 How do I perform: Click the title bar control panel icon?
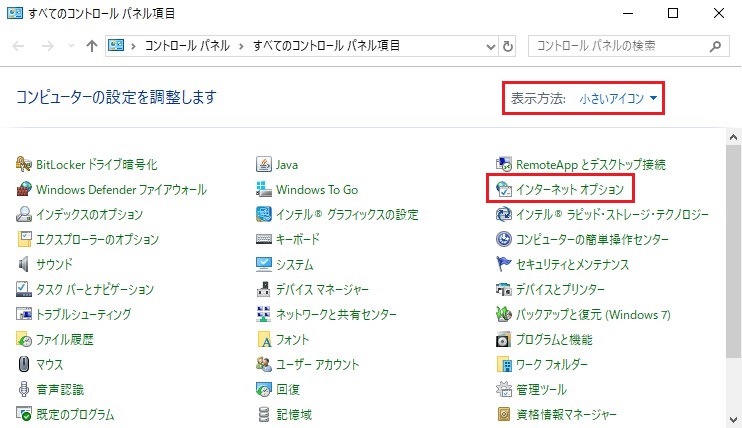tap(15, 13)
